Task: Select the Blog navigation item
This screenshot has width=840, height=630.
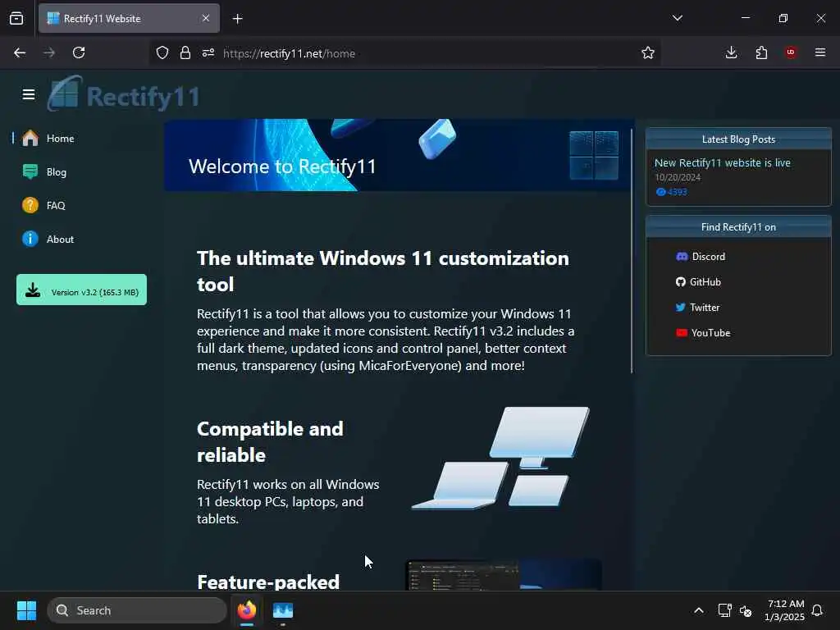Action: pyautogui.click(x=80, y=172)
